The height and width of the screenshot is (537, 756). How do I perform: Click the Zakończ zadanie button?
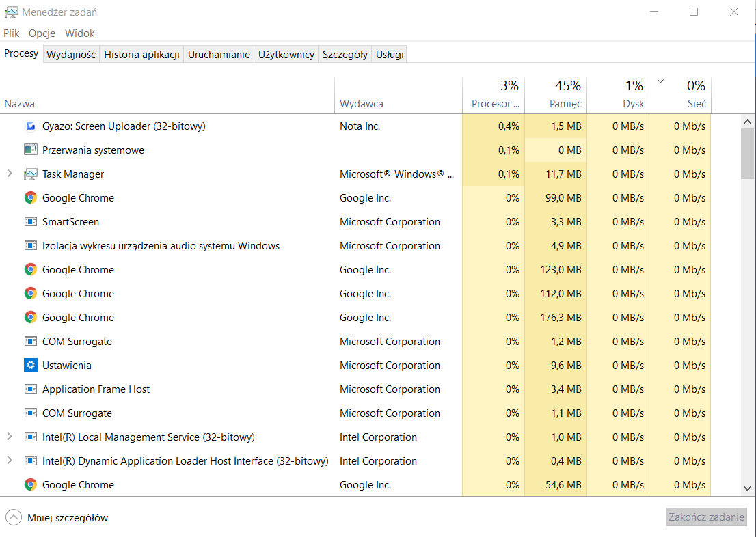click(706, 517)
